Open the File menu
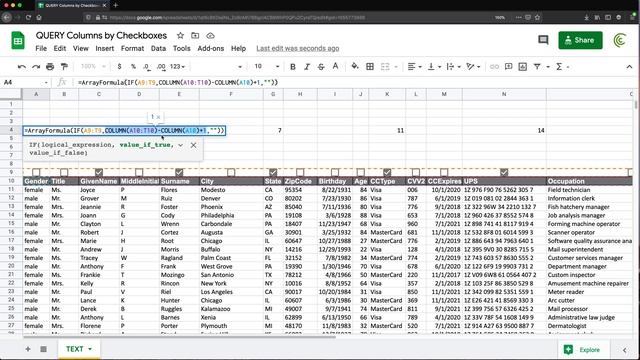640x360 pixels. coord(41,48)
